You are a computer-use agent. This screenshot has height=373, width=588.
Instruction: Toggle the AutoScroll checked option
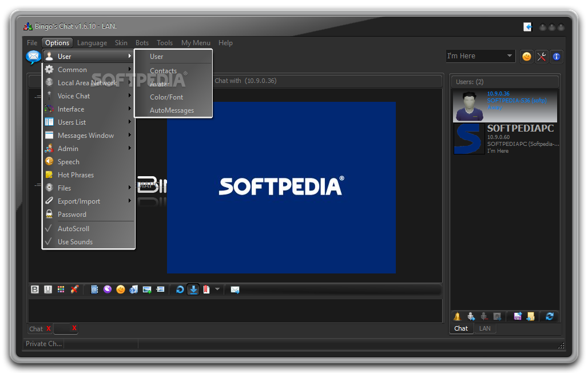(x=89, y=228)
